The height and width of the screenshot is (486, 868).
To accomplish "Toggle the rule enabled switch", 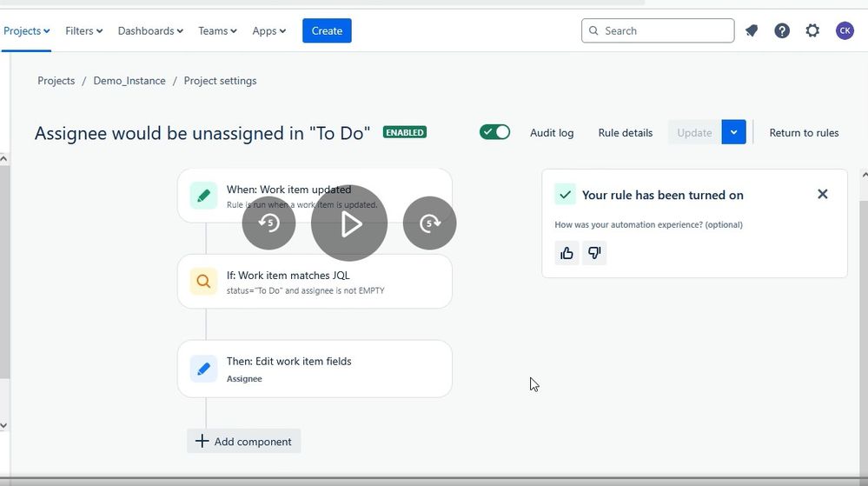I will pos(495,132).
